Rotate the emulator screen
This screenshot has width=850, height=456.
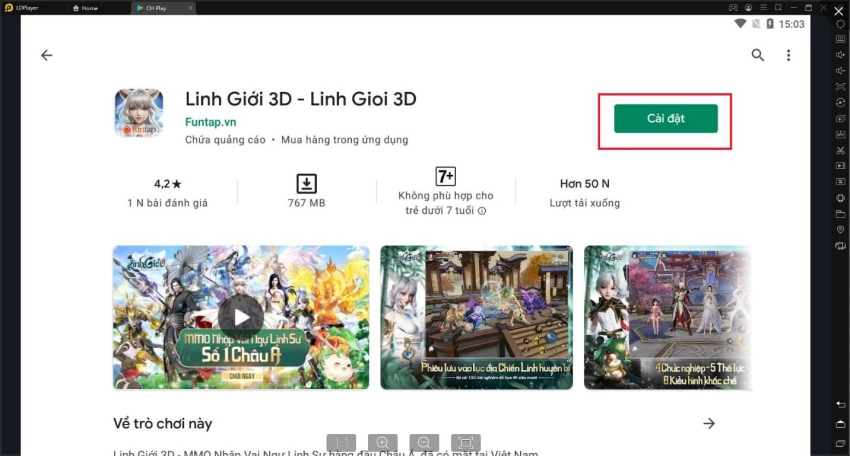click(840, 246)
